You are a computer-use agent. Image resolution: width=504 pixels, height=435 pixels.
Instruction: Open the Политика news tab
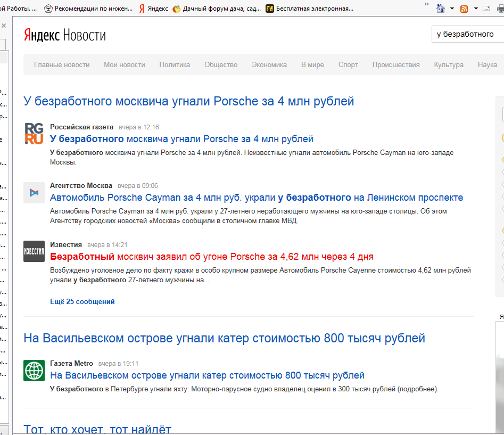point(175,64)
